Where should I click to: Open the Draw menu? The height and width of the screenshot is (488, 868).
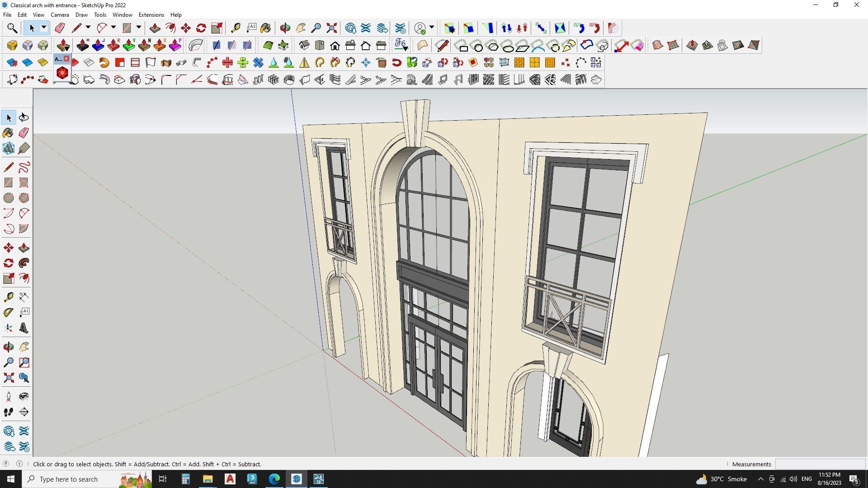[x=81, y=15]
